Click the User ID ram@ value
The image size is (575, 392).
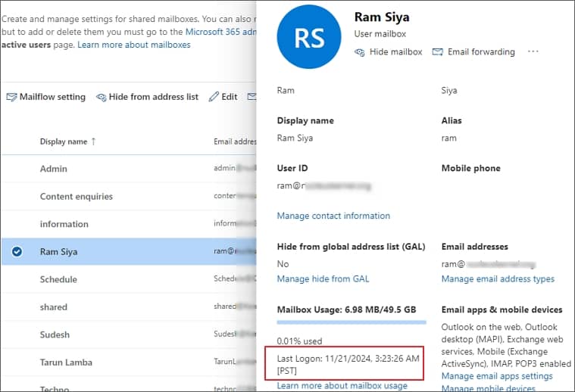[323, 186]
